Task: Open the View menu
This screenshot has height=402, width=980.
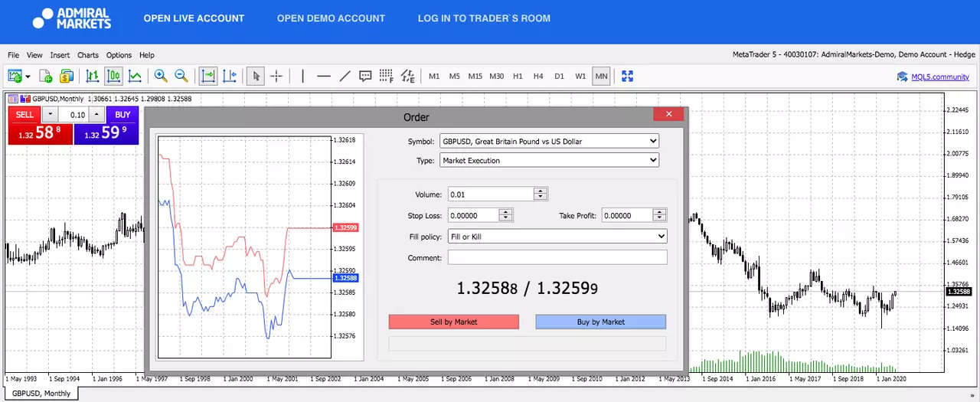Action: click(34, 55)
